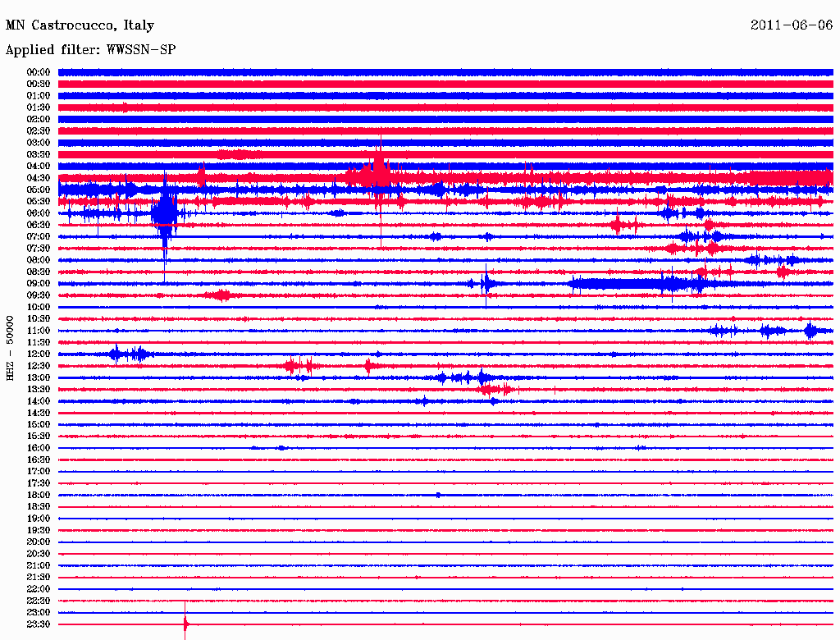Screen dimensions: 840x640
Task: Select the 19:00 time label
Action: pyautogui.click(x=39, y=519)
